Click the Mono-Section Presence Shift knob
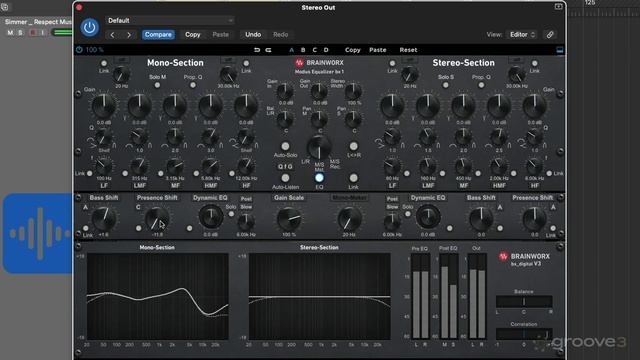This screenshot has width=640, height=360. coord(157,219)
